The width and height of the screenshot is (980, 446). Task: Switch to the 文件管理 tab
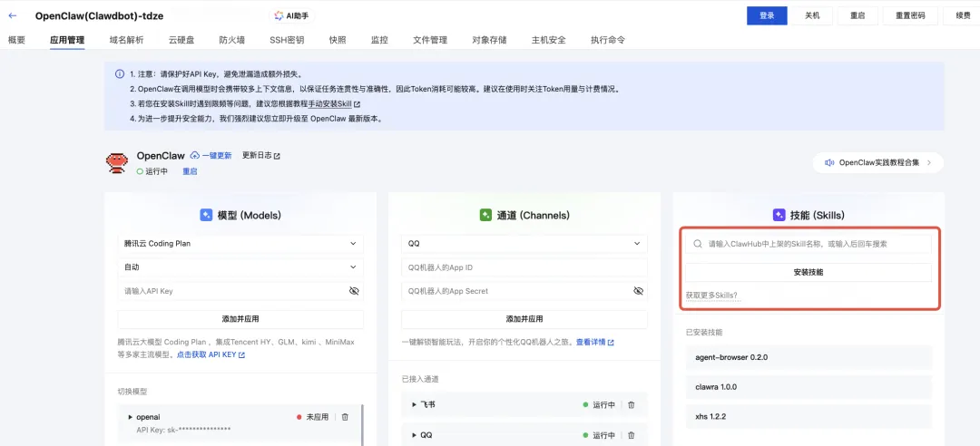coord(430,40)
